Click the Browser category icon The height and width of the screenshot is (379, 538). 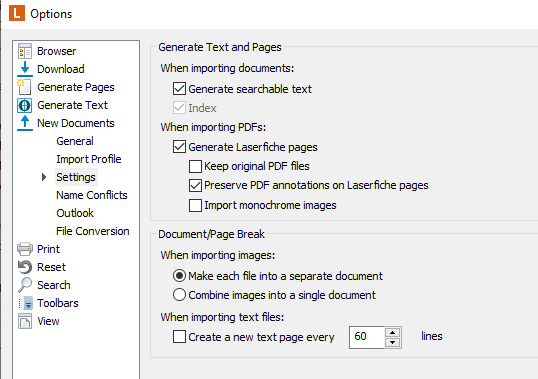click(x=25, y=51)
